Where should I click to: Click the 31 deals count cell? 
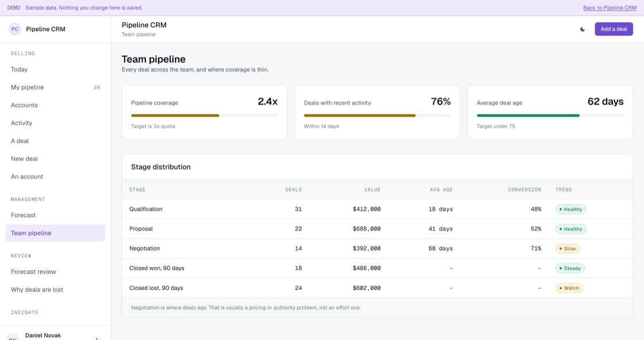[x=298, y=209]
